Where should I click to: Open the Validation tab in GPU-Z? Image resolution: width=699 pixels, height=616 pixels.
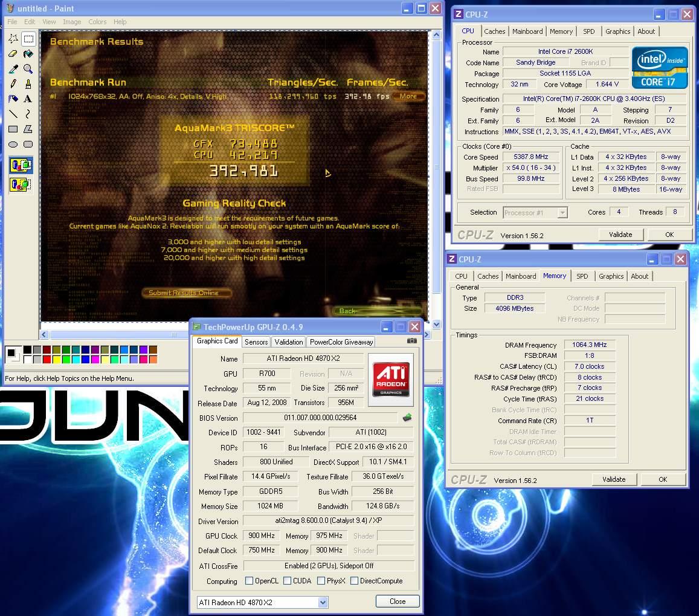pos(288,342)
